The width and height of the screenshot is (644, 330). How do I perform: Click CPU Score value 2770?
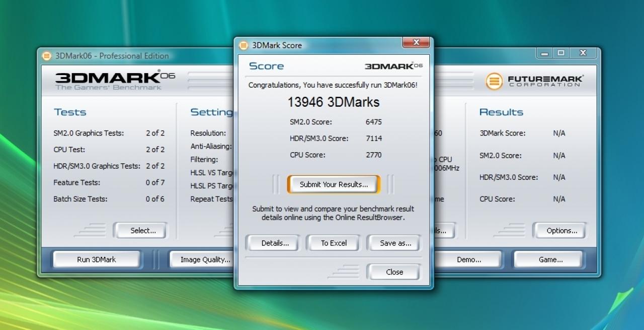[374, 155]
